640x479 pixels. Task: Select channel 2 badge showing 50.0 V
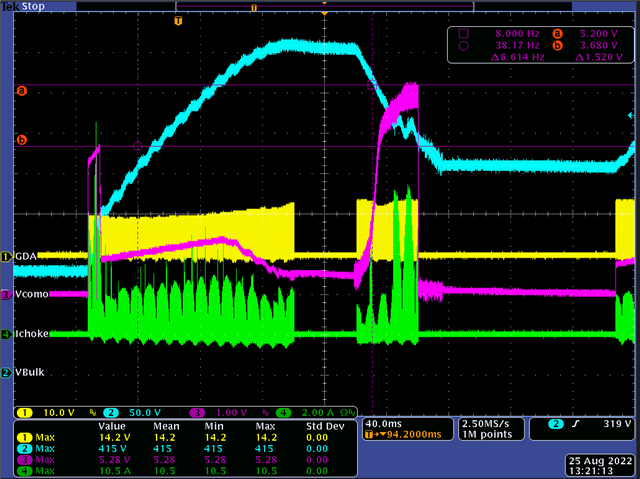(x=133, y=412)
